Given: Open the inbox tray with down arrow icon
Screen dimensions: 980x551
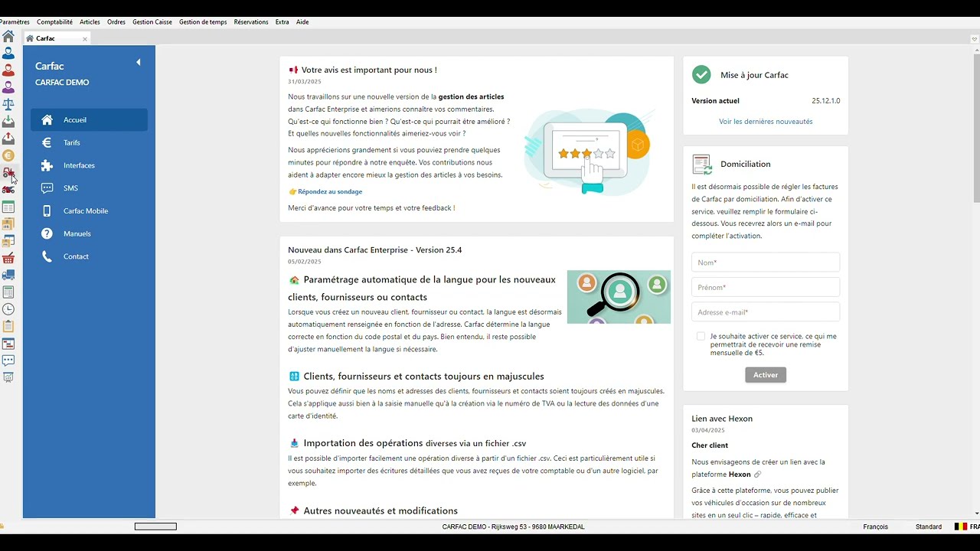Looking at the screenshot, I should [x=8, y=122].
